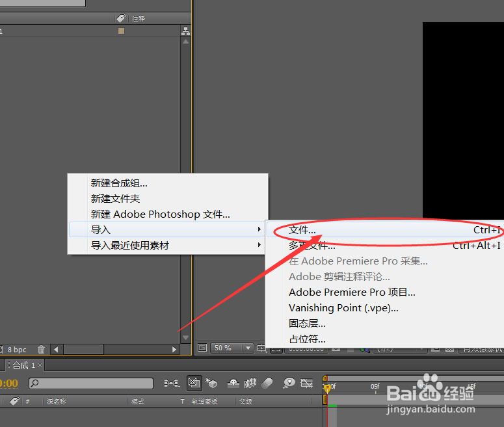Screen dimensions: 504x427
Task: Open the composition mini-flowchart icon
Action: tap(172, 383)
